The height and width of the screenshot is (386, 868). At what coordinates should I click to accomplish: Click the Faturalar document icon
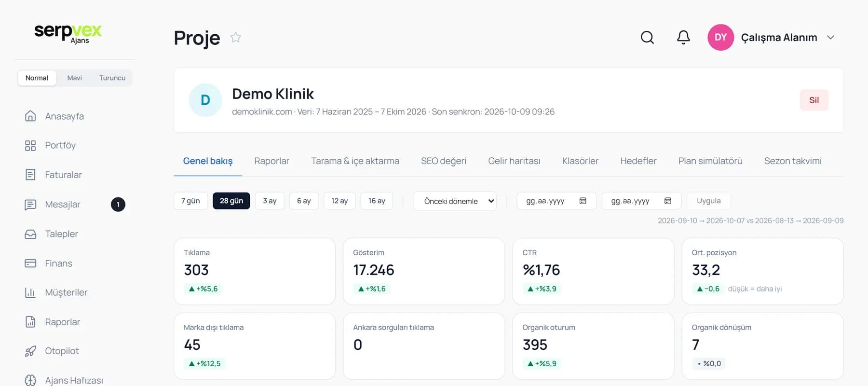coord(30,175)
